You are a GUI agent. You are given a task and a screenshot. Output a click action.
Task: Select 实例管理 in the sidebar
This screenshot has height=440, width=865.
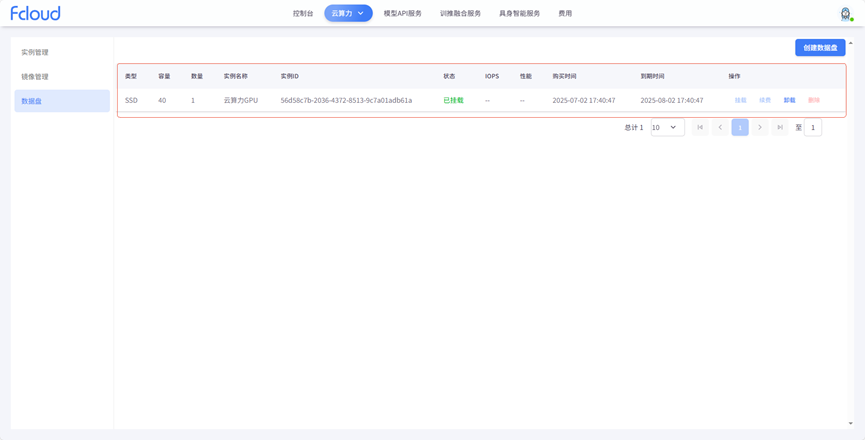pos(35,52)
